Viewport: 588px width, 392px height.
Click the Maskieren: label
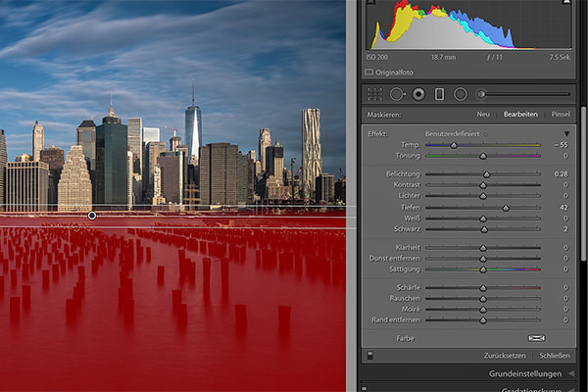(x=384, y=115)
